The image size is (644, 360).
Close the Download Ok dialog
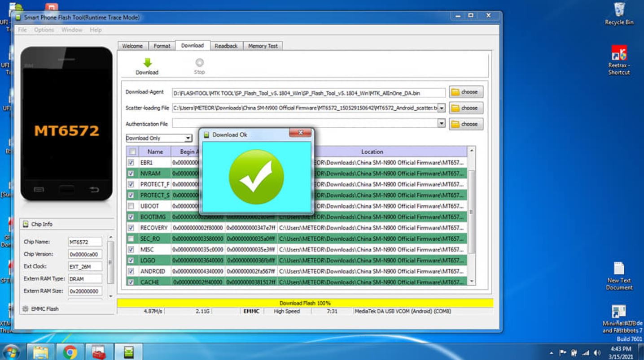click(301, 133)
